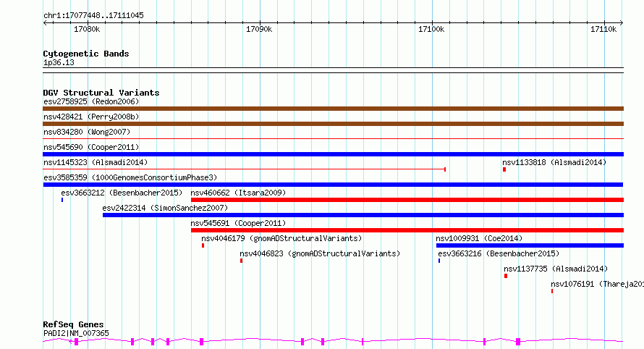The image size is (644, 349).
Task: Open the nsv545691 (Cooper2011) label
Action: 238,223
